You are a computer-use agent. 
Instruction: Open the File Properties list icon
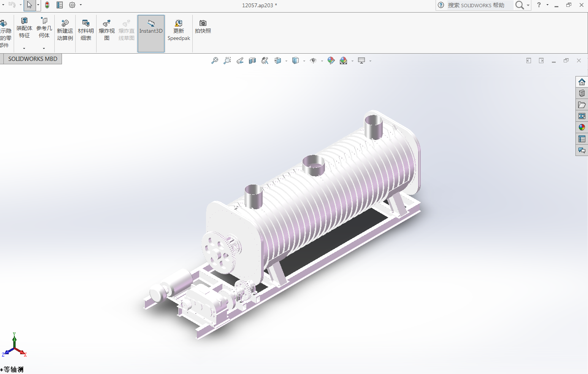60,5
